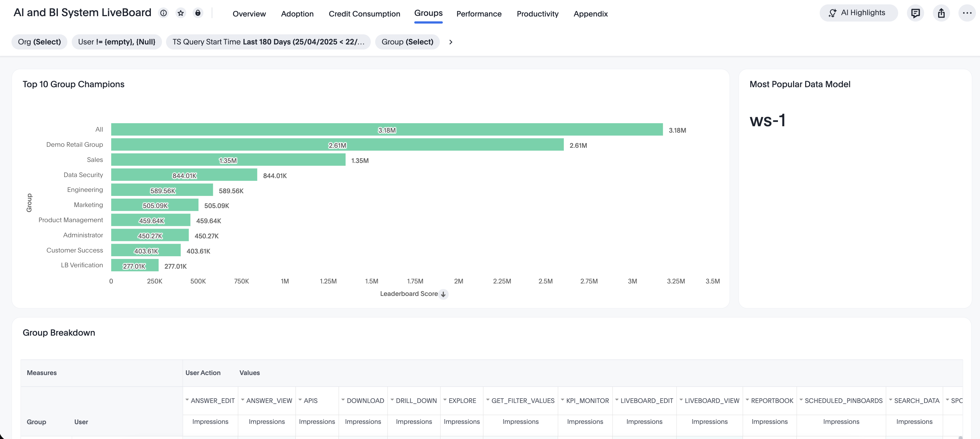The height and width of the screenshot is (439, 980).
Task: Click the Demo Retail Group bar
Action: pos(337,144)
